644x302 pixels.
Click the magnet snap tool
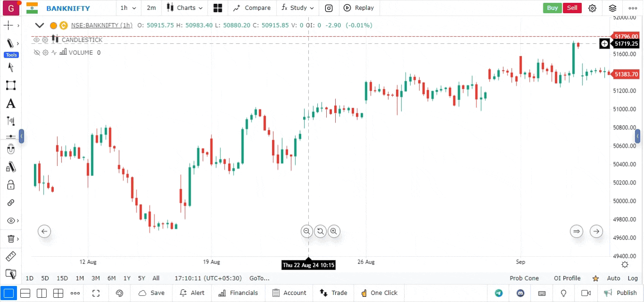click(x=10, y=150)
